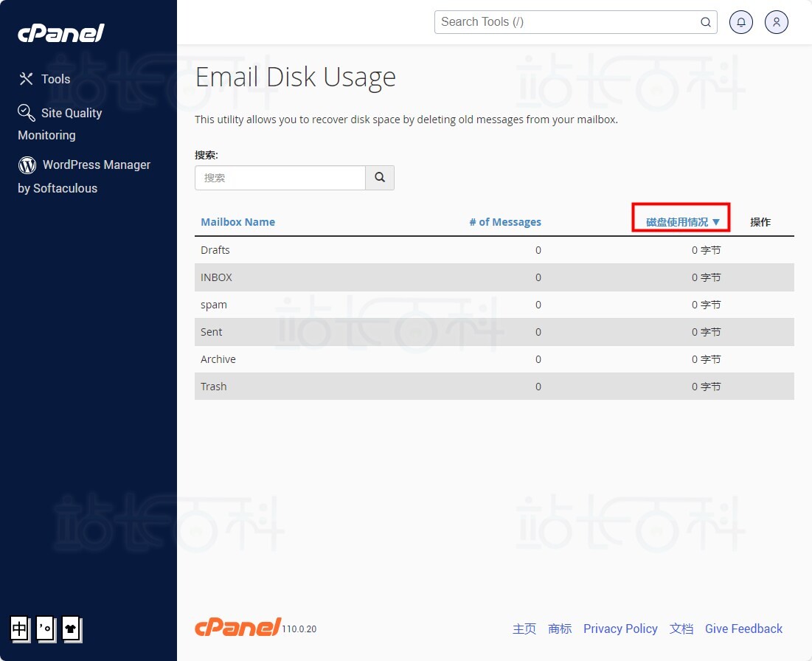The width and height of the screenshot is (812, 661).
Task: Focus the mailbox search input box
Action: pyautogui.click(x=280, y=178)
